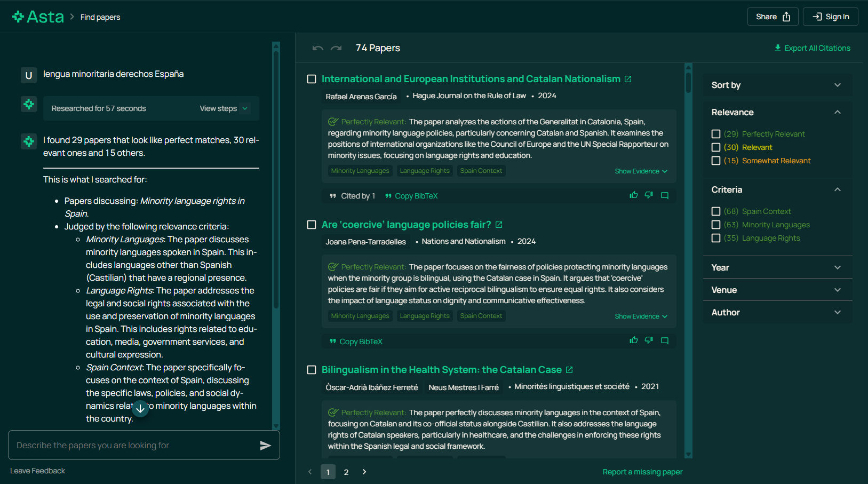868x484 pixels.
Task: Go to page 2 of results
Action: pyautogui.click(x=346, y=472)
